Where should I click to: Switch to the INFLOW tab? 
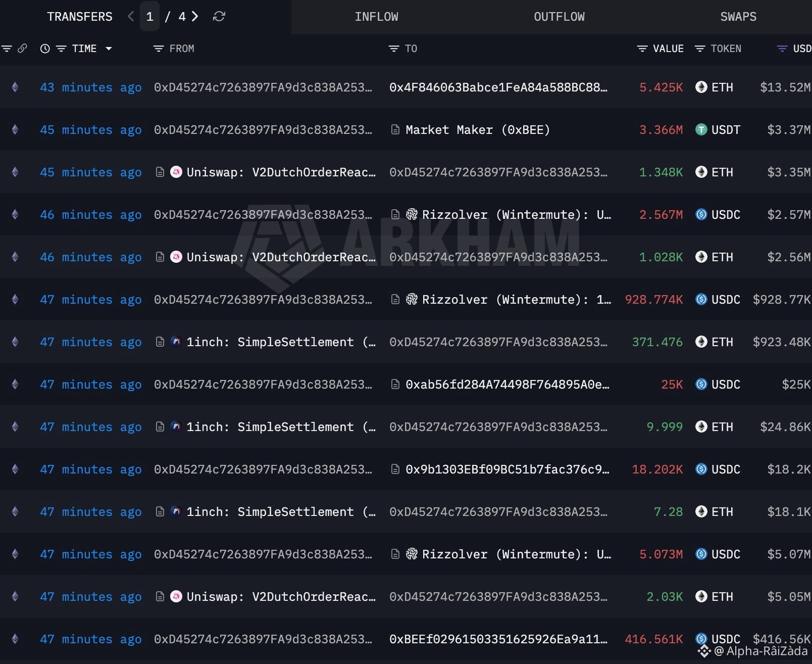pos(376,17)
